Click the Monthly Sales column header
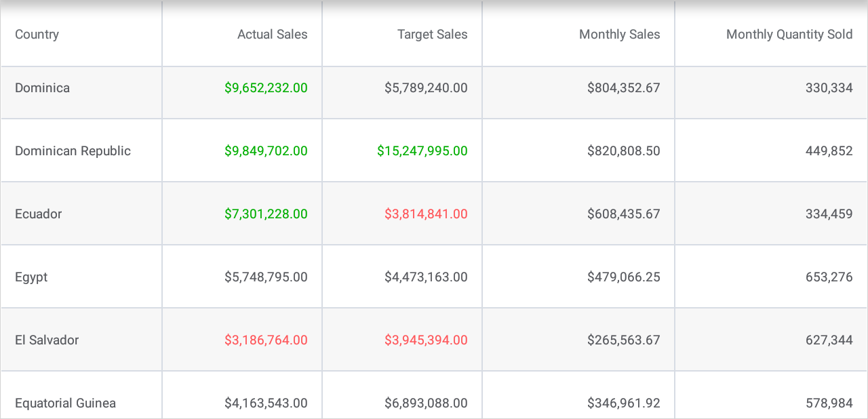 (619, 35)
